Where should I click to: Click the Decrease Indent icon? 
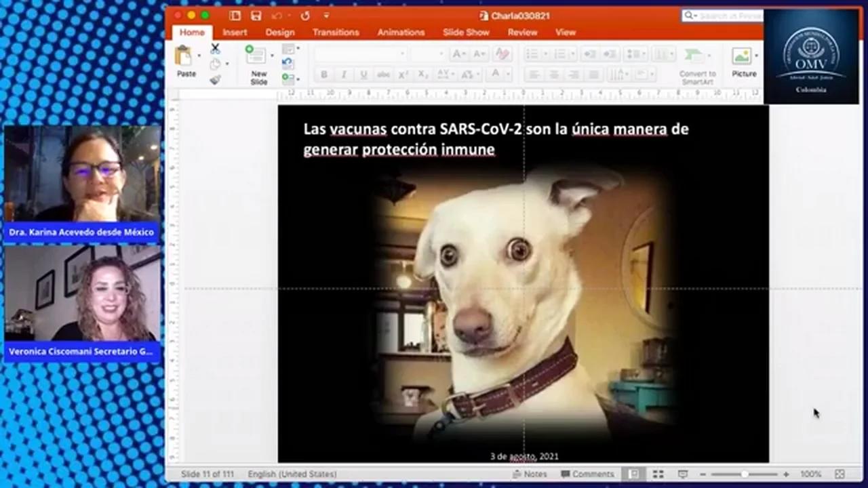pyautogui.click(x=590, y=54)
